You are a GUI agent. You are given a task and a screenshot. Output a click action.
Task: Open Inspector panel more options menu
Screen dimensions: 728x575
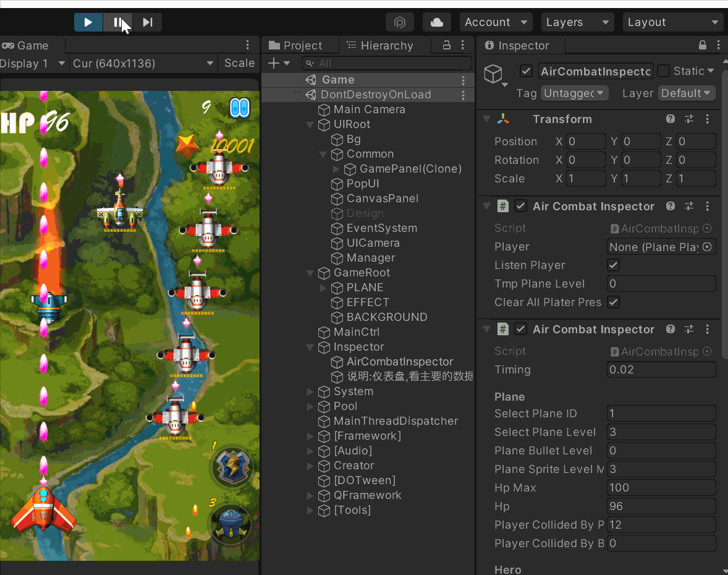point(718,45)
